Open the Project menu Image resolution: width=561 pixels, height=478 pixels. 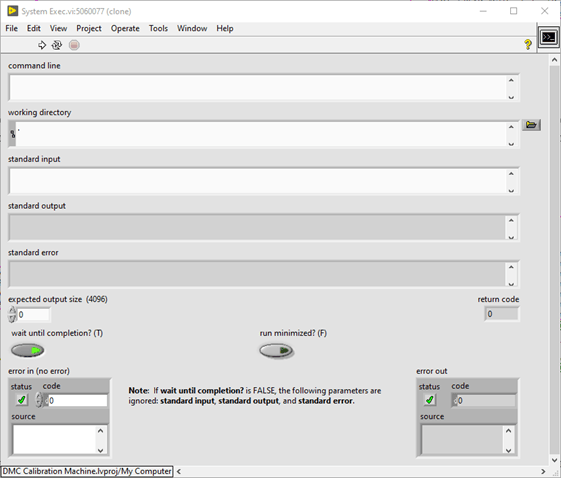coord(89,29)
